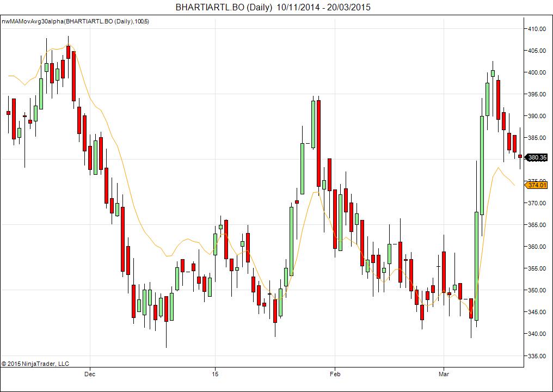Click the orange 374.01 indicator value marker
This screenshot has width=553, height=392.
coord(537,185)
